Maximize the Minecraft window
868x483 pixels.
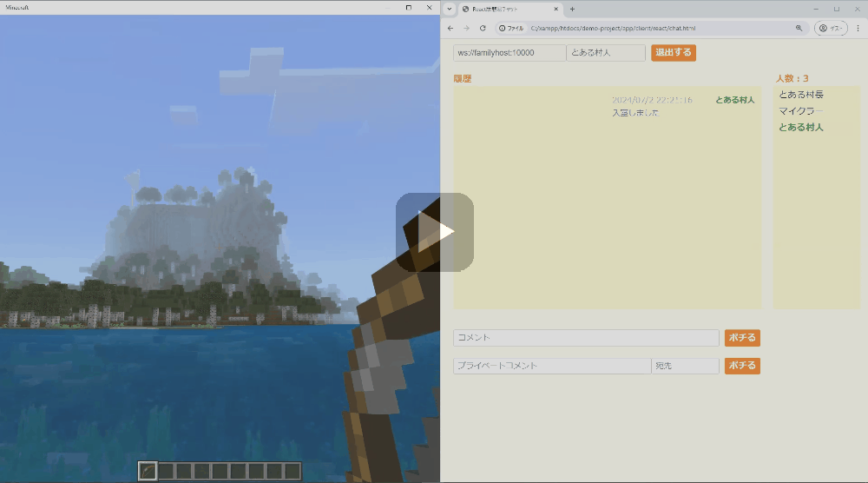[x=409, y=7]
